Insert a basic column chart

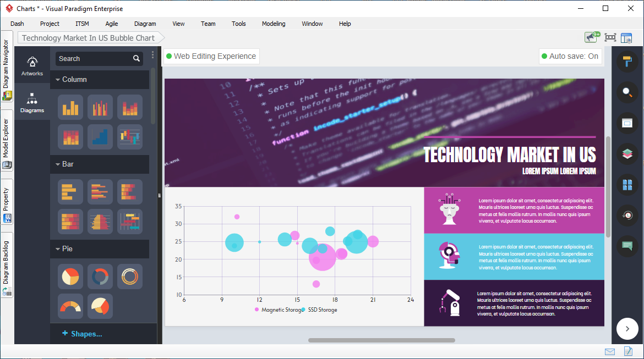tap(70, 107)
